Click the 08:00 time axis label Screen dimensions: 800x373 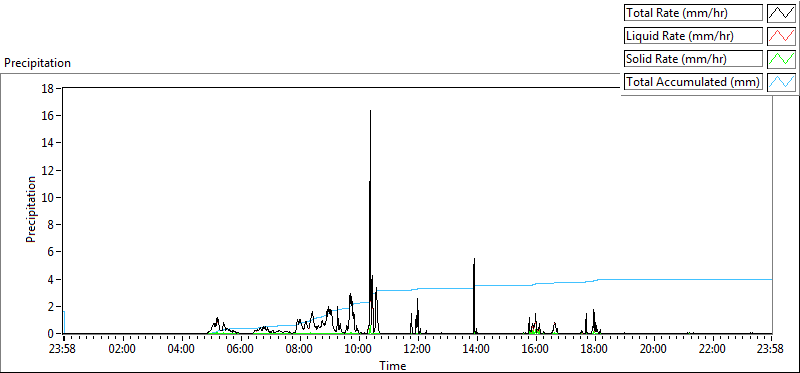(299, 350)
